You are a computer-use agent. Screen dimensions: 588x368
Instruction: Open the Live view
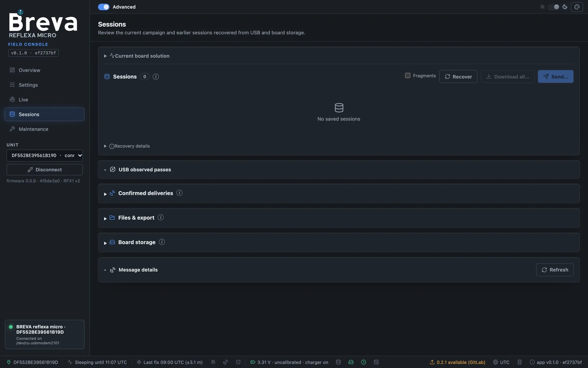click(x=45, y=100)
